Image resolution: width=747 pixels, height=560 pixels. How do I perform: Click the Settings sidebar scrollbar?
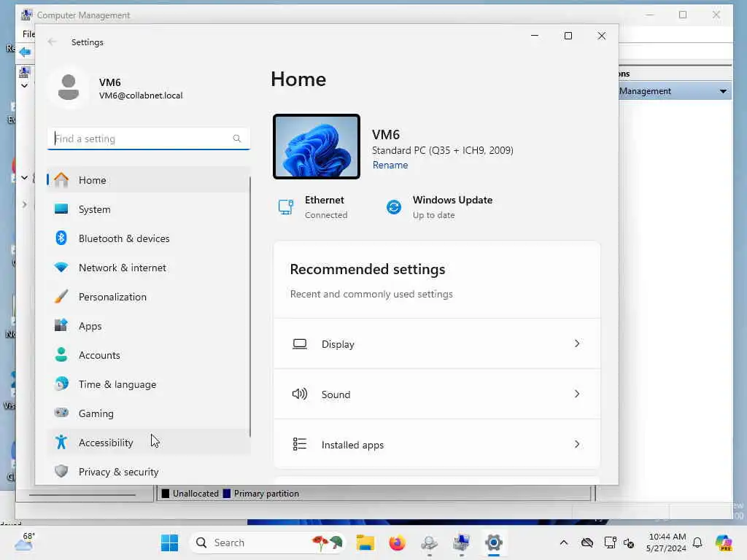coord(249,306)
